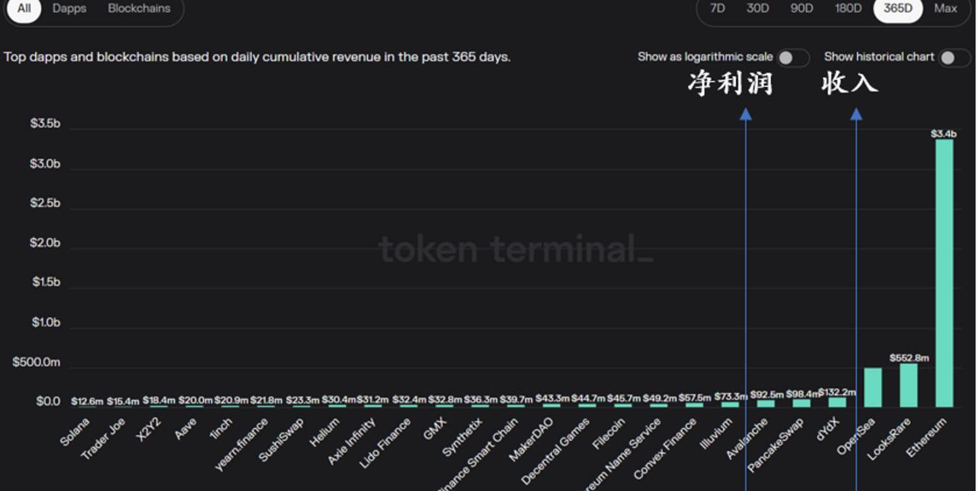
Task: Choose the 7D time range
Action: (x=717, y=9)
